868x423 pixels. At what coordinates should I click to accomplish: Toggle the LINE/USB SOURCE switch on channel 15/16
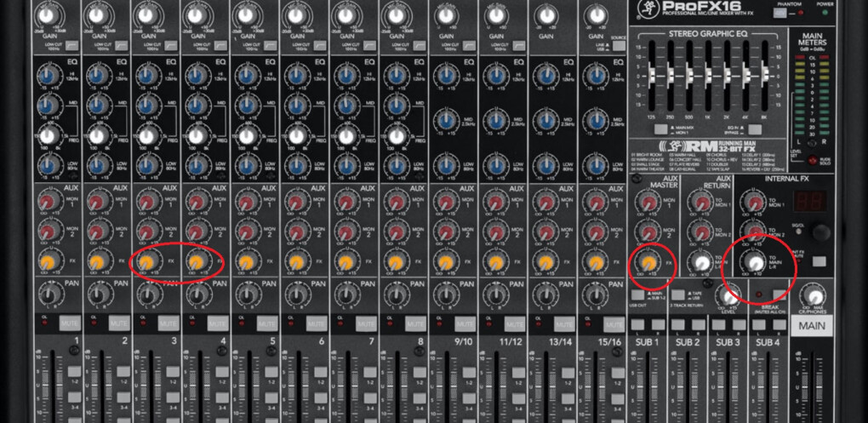point(619,45)
